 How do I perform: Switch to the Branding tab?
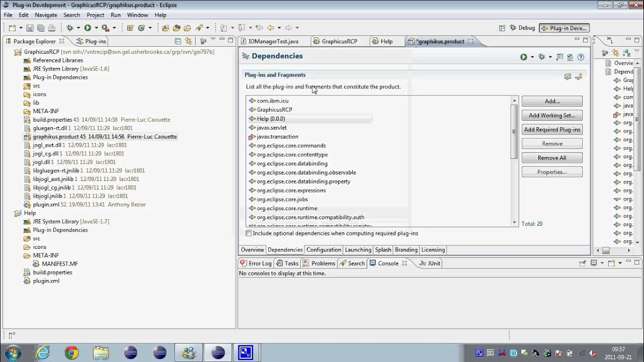[x=406, y=250]
